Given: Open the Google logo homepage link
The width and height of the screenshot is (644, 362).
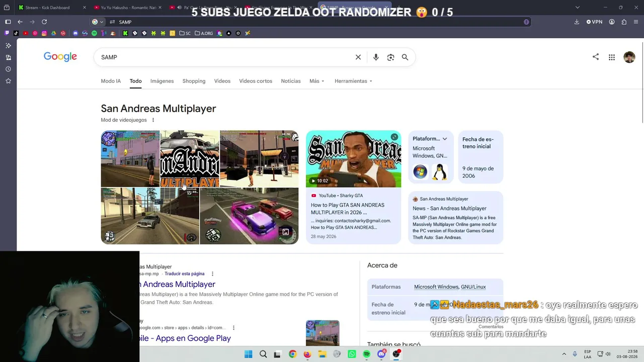Looking at the screenshot, I should click(x=60, y=57).
